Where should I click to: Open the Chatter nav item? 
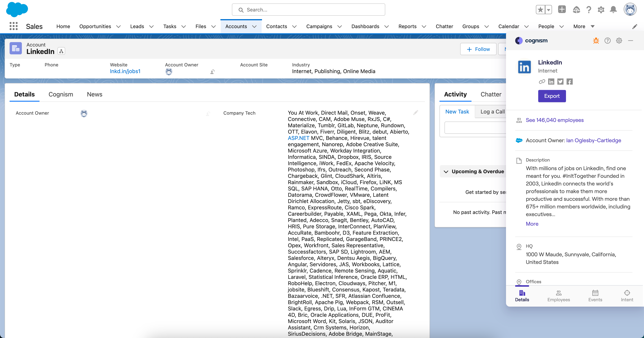pos(444,26)
